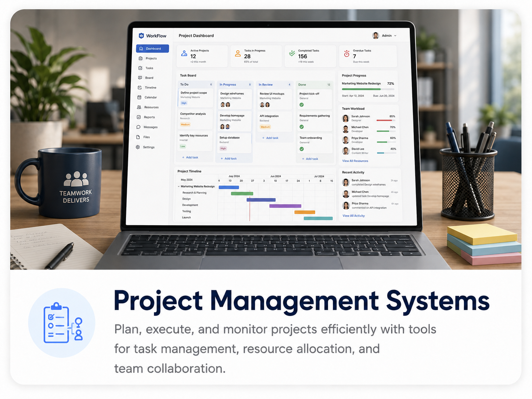
Task: Click the home icon on Dashboard item
Action: 141,48
